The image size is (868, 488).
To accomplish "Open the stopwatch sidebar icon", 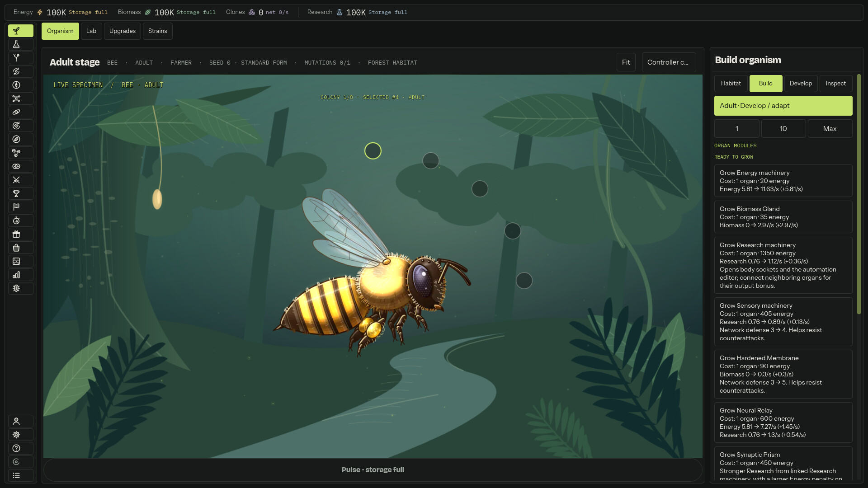I will 20,221.
